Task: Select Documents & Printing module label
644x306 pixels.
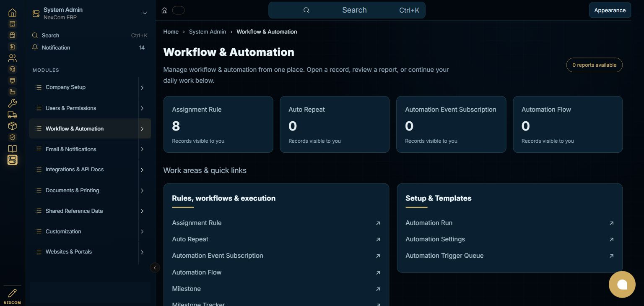Action: [73, 191]
